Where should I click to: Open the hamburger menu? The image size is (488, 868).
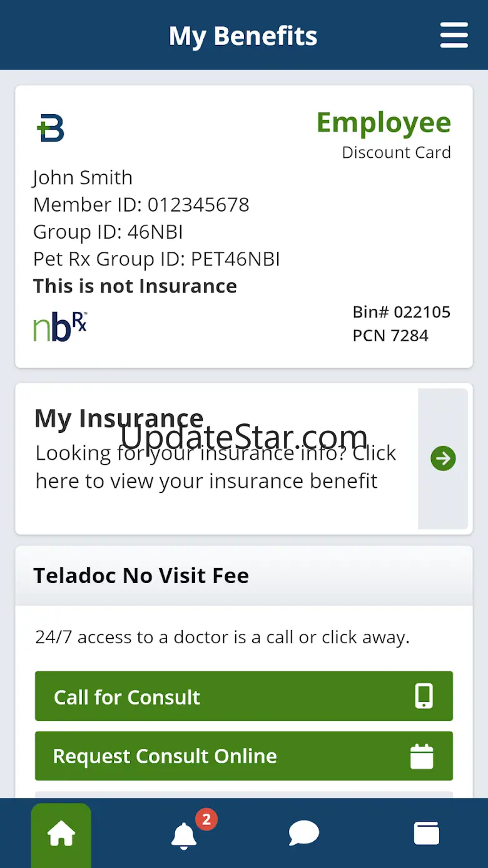(x=454, y=35)
